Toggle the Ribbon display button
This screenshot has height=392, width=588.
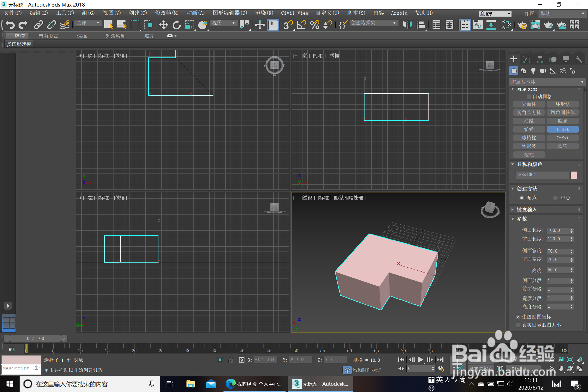tap(465, 25)
